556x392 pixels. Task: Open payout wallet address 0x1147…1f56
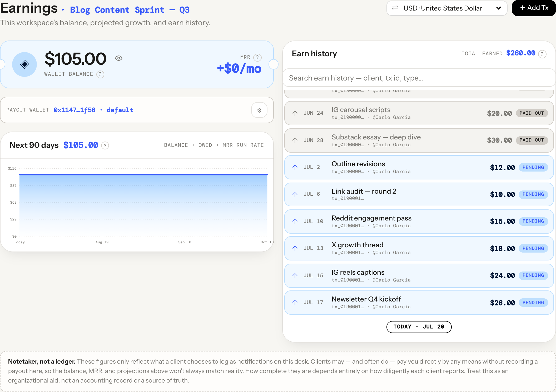75,110
